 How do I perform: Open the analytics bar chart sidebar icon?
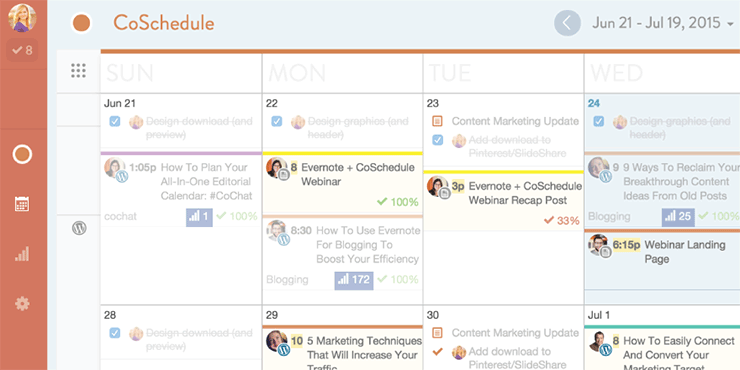(x=22, y=254)
